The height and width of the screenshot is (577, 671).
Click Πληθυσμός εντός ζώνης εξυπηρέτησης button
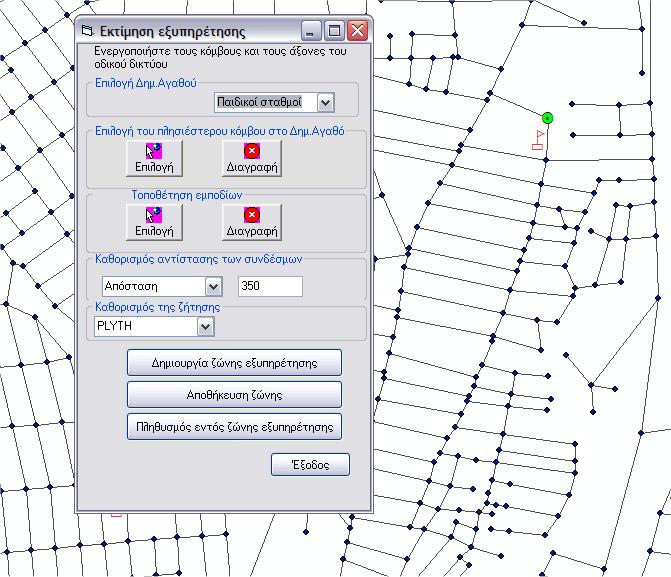234,427
